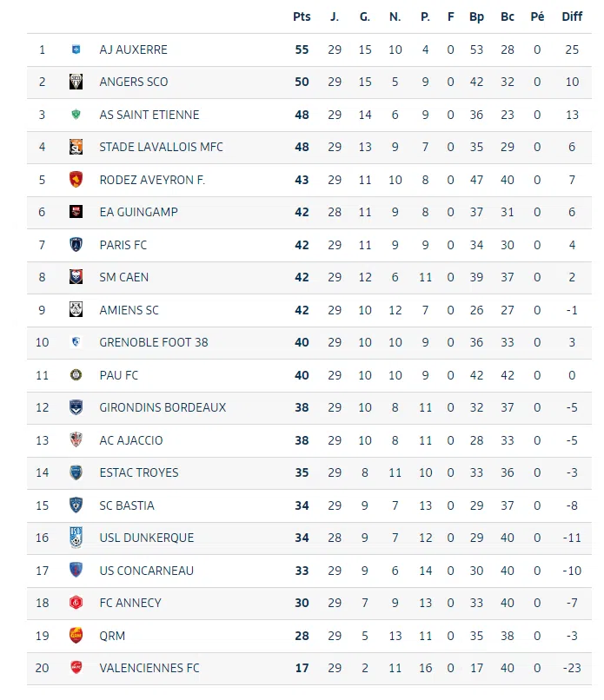The height and width of the screenshot is (700, 604).
Task: Click the Bp goals-for column header
Action: coord(476,17)
